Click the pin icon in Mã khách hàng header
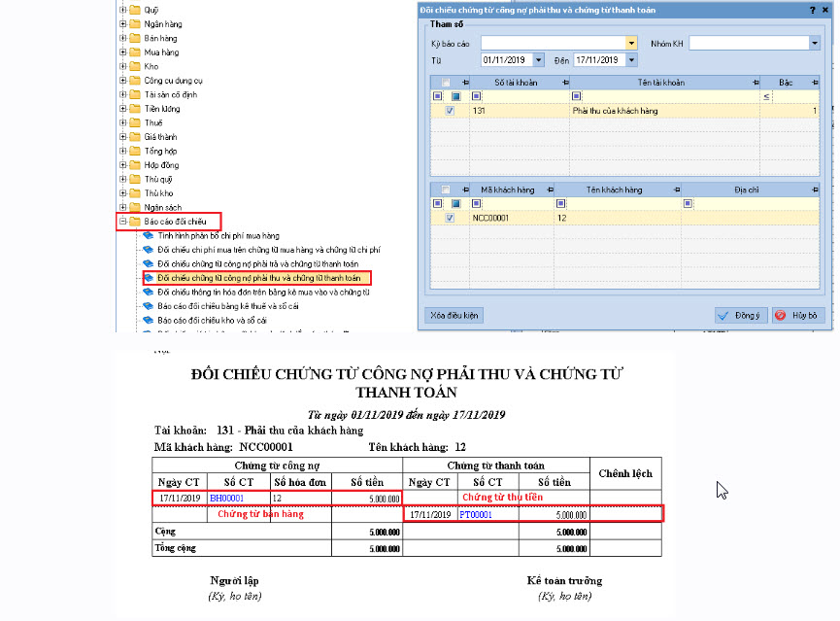This screenshot has height=621, width=840. click(x=550, y=190)
